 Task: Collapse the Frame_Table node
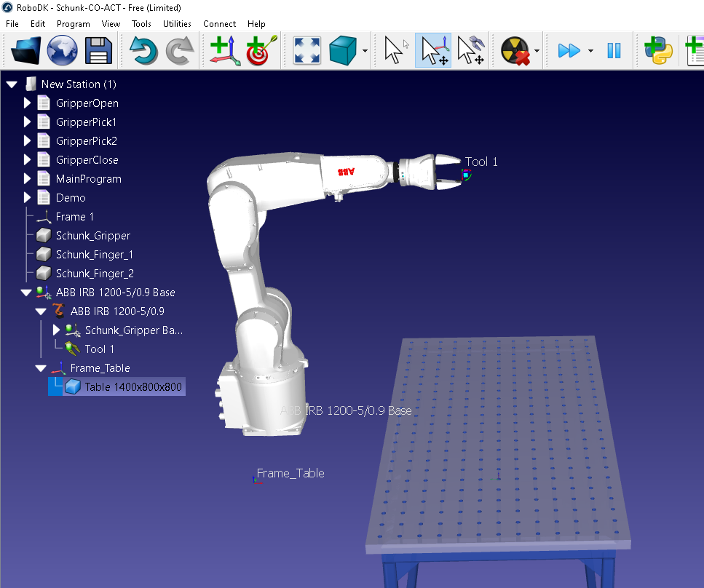tap(41, 368)
